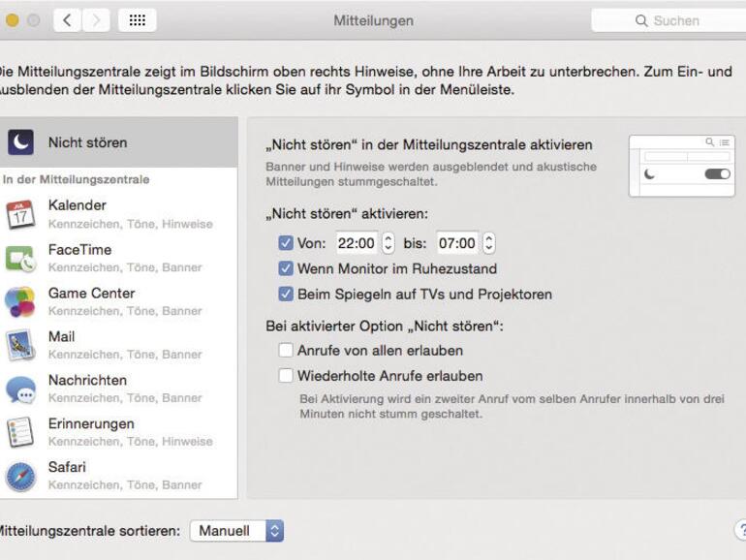Screen dimensions: 746x560
Task: Click the In der Mitteilungszentrale header
Action: (x=77, y=179)
